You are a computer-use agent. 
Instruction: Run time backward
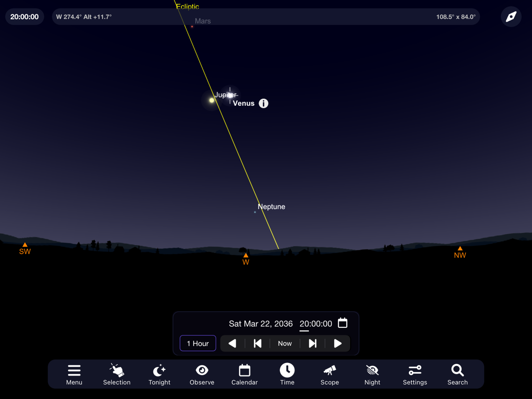click(232, 344)
